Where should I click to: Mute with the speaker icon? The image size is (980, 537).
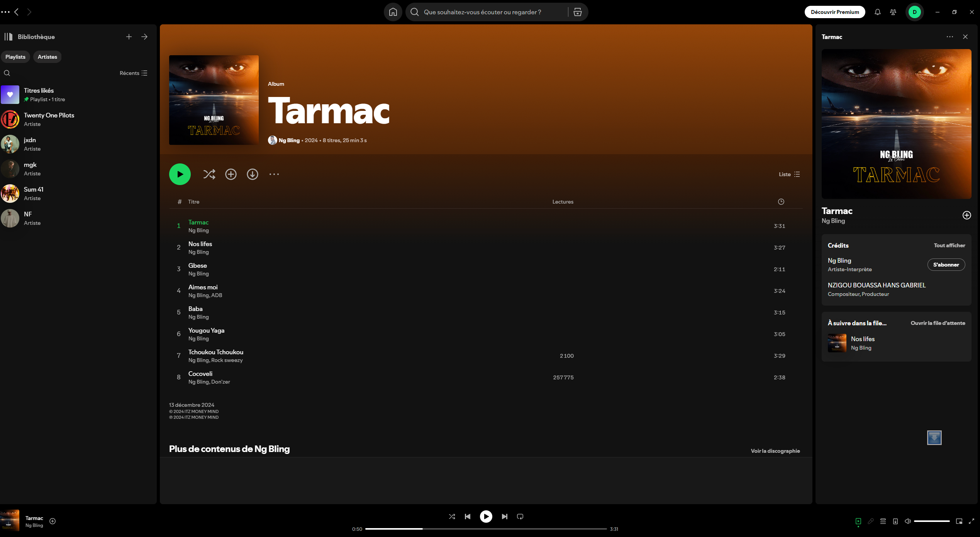point(907,521)
